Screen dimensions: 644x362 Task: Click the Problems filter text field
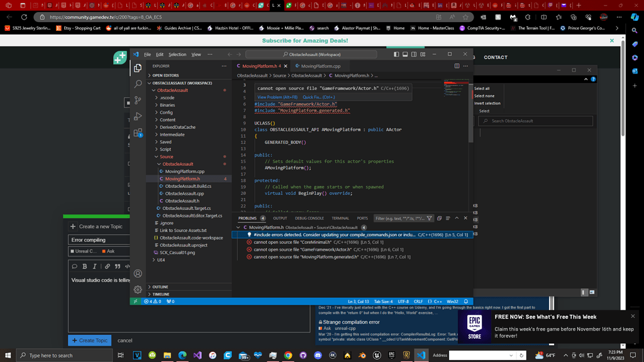(x=399, y=219)
